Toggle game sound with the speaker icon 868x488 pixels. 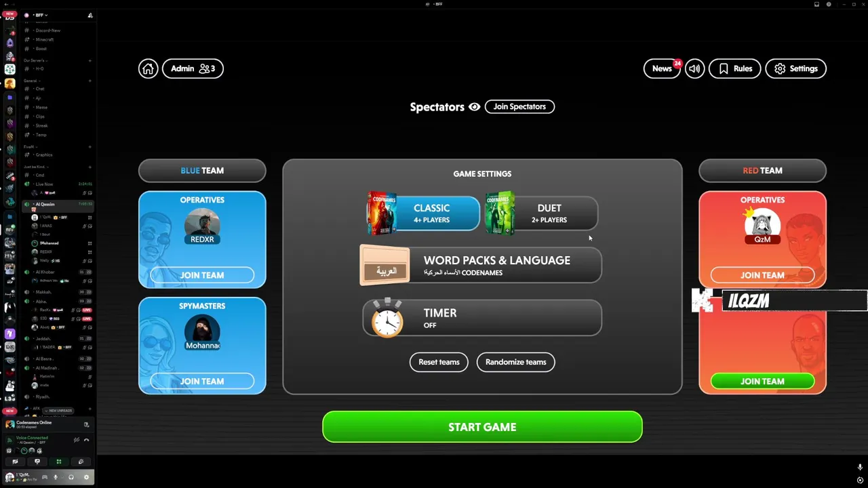click(694, 68)
